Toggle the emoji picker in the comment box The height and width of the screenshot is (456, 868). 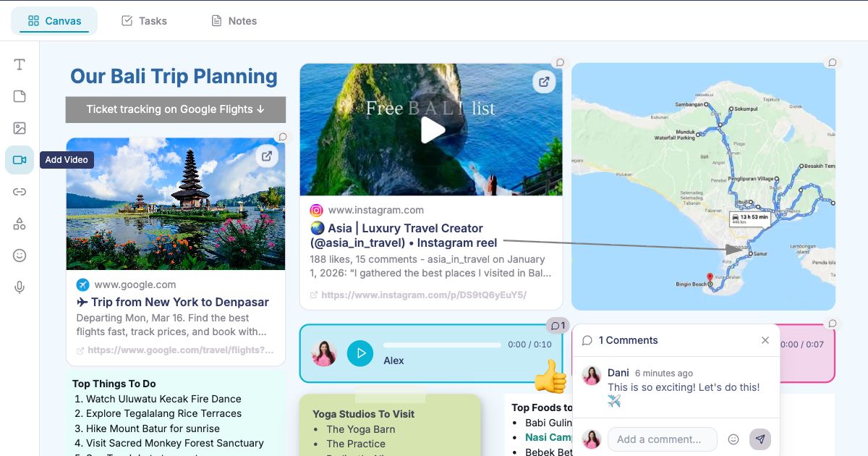point(733,439)
